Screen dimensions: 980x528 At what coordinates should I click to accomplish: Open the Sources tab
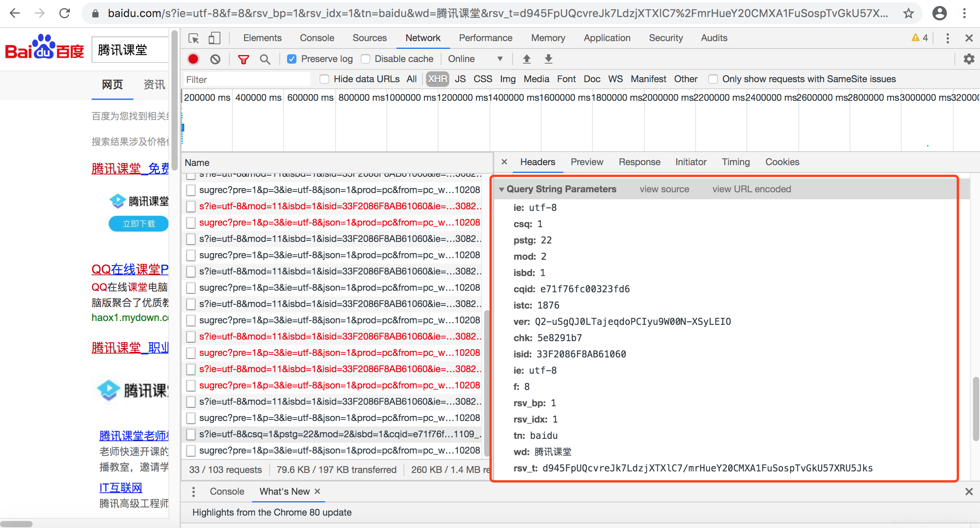[x=369, y=38]
